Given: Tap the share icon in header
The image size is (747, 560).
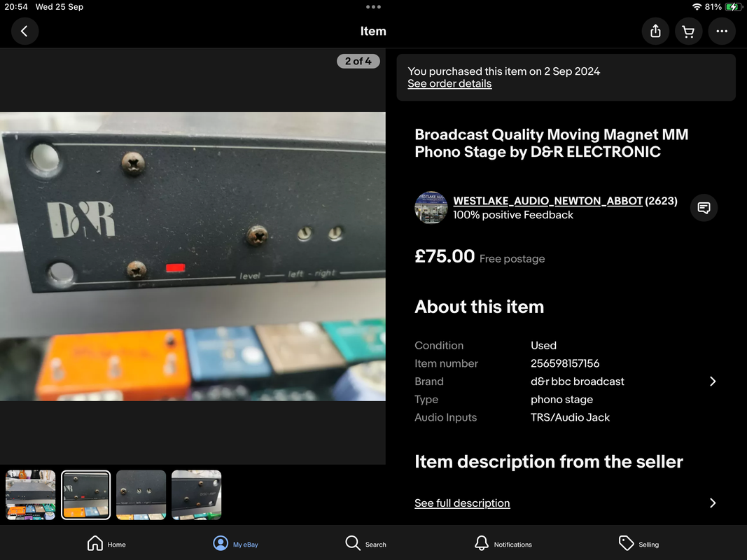Looking at the screenshot, I should tap(655, 31).
